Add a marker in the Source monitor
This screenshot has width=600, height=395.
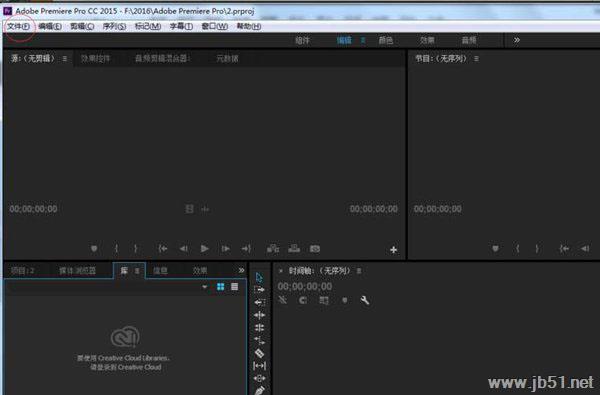pyautogui.click(x=94, y=249)
